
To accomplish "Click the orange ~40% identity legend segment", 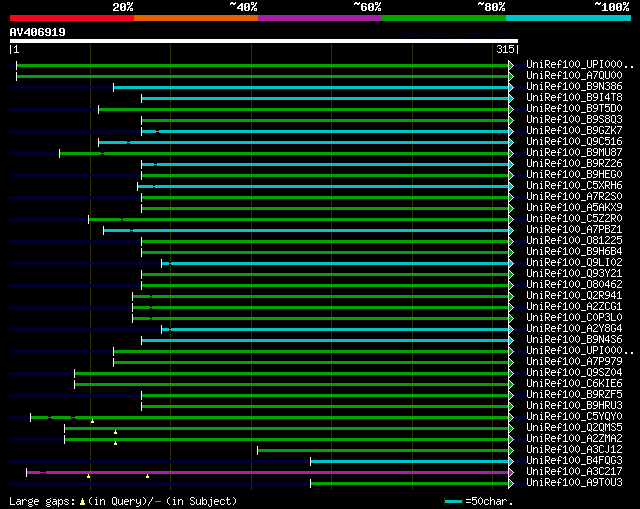I will (x=196, y=18).
